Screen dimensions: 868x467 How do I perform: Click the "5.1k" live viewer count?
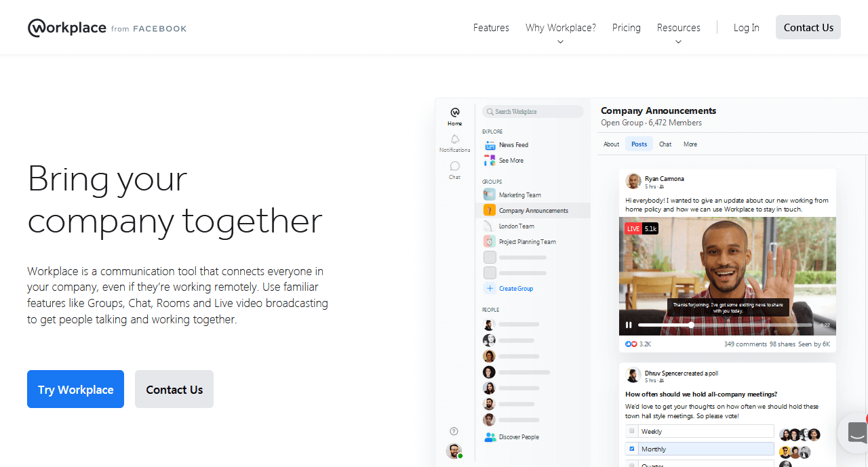tap(650, 228)
